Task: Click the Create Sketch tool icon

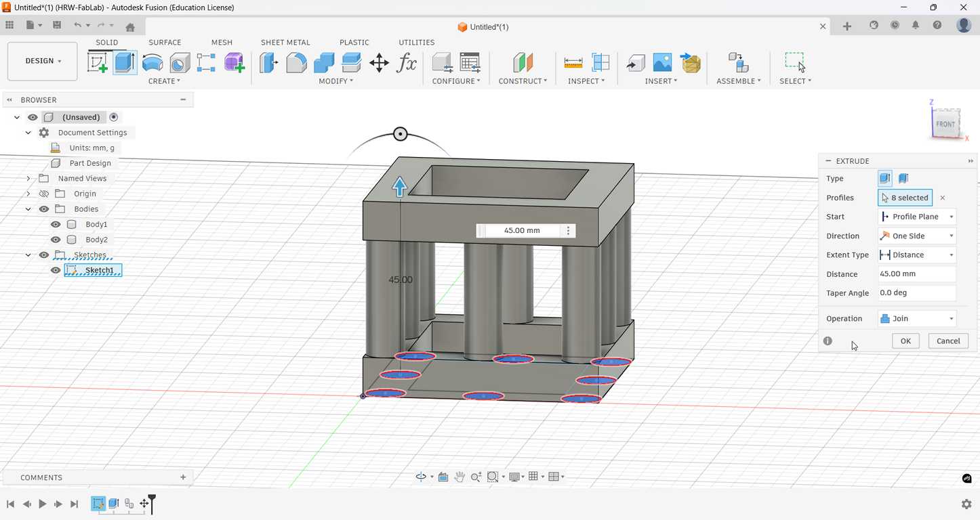Action: pos(98,63)
